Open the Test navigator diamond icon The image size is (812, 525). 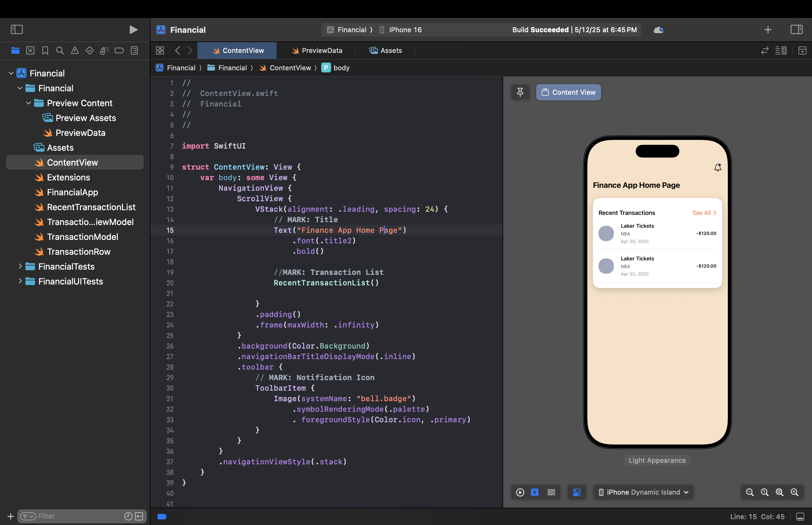(x=90, y=50)
